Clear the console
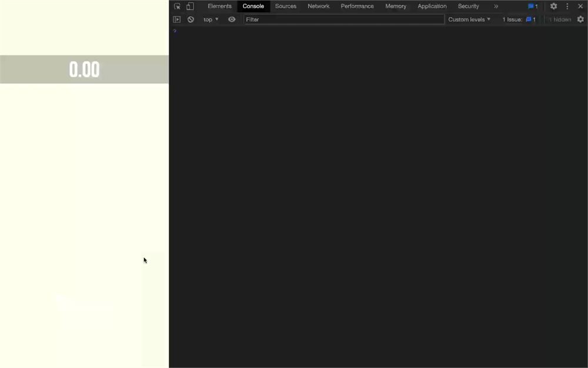Viewport: 588px width, 368px height. 191,19
